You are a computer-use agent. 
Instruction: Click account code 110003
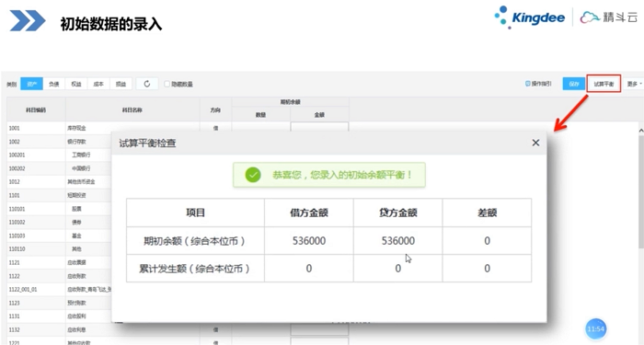17,236
